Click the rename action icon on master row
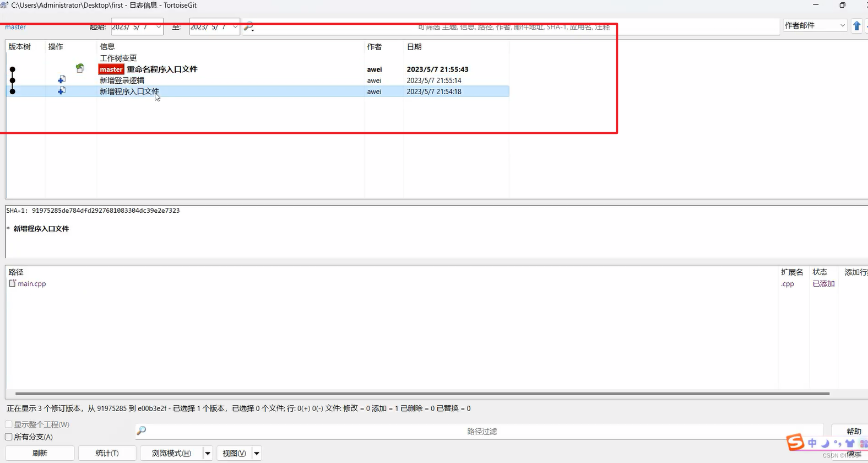 80,68
